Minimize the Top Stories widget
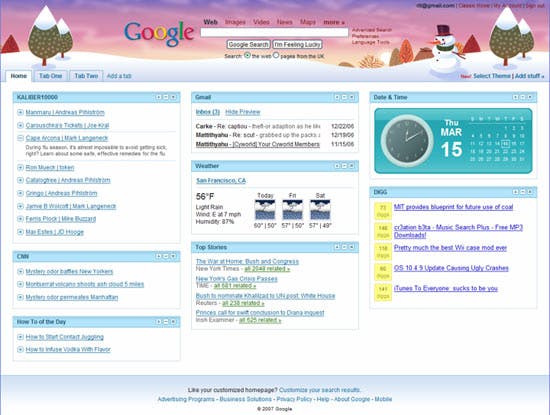The height and width of the screenshot is (415, 550). click(344, 247)
